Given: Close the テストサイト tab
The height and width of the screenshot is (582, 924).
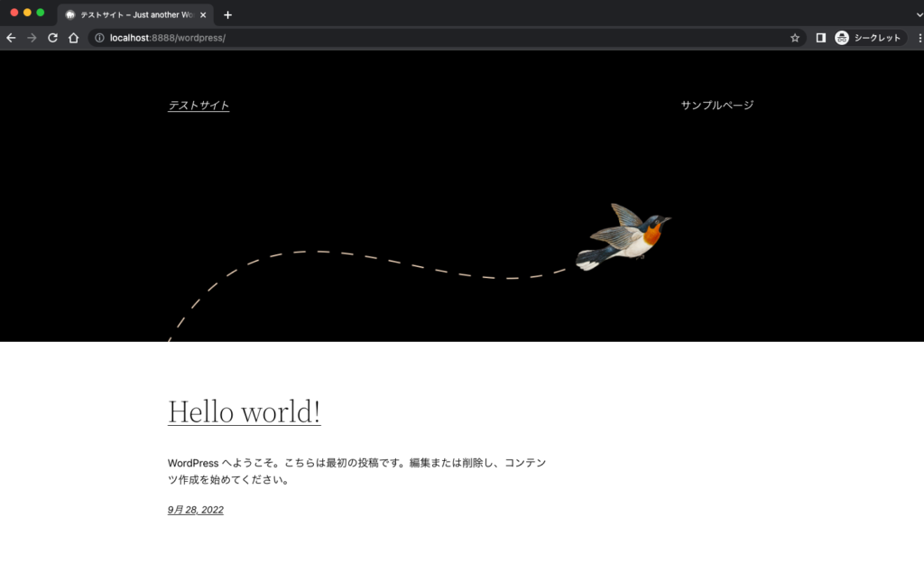Looking at the screenshot, I should pyautogui.click(x=203, y=14).
